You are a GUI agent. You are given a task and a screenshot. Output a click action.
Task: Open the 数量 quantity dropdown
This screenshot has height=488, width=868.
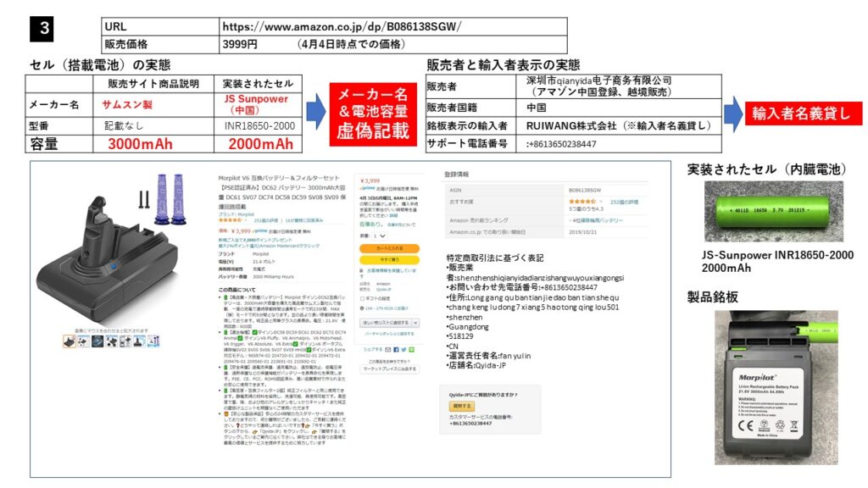click(x=376, y=236)
